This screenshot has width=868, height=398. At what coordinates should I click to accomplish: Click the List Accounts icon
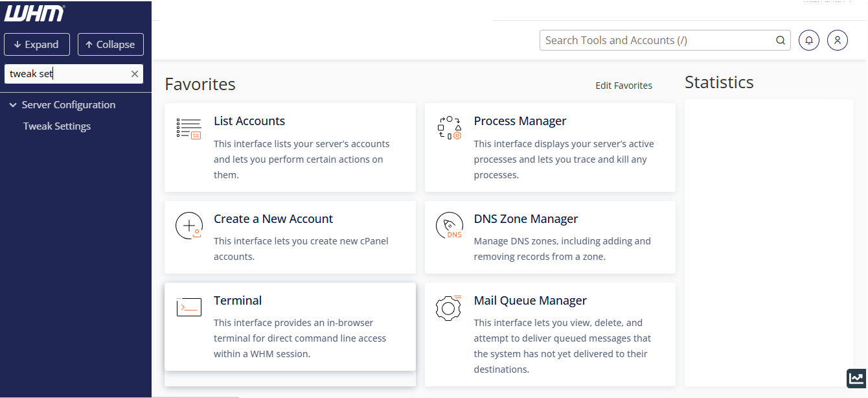tap(188, 128)
